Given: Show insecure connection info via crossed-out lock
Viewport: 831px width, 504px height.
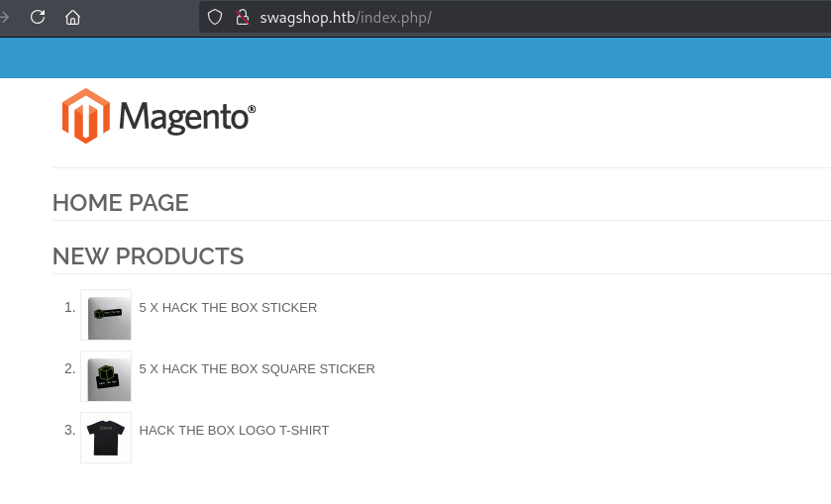Looking at the screenshot, I should point(243,18).
